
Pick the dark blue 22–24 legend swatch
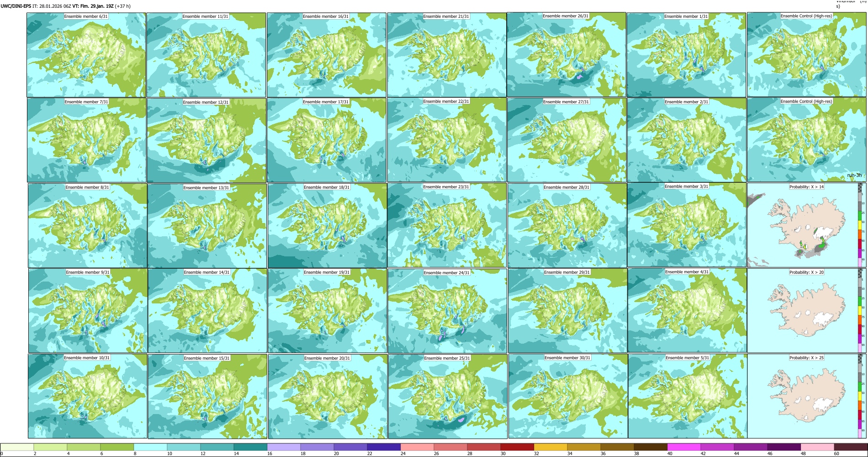[384, 447]
